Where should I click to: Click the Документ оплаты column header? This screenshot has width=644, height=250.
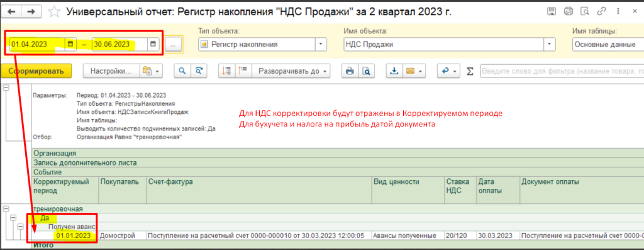[x=582, y=190]
